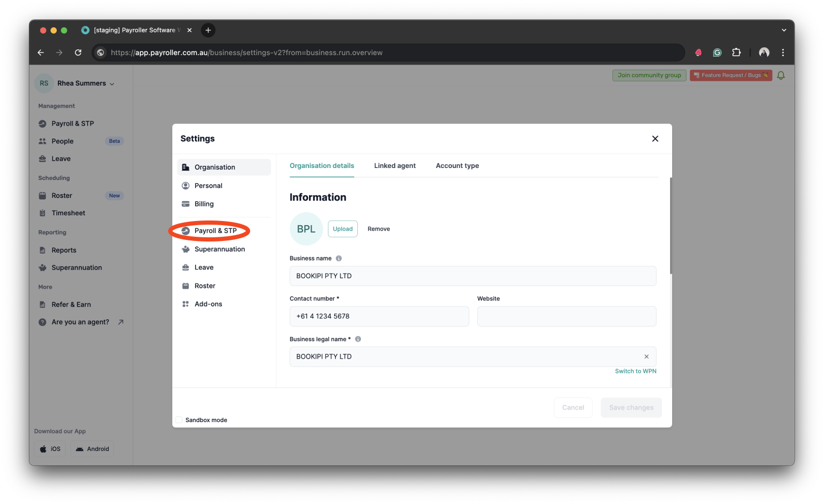This screenshot has height=504, width=824.
Task: Click the settings dialog vertical scrollbar
Action: click(670, 226)
